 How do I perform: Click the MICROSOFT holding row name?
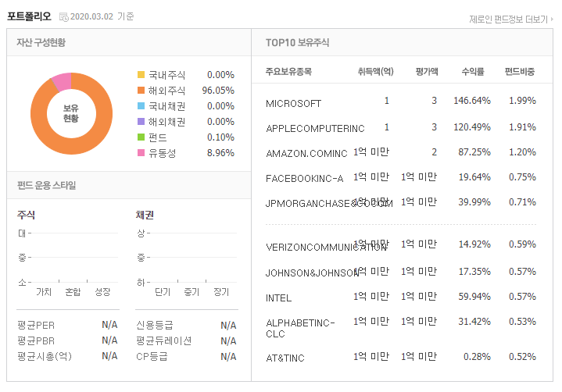pos(293,104)
